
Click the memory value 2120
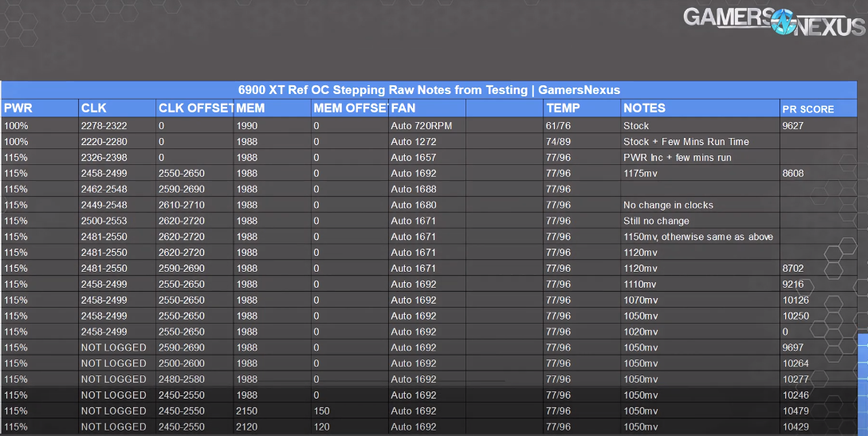click(x=247, y=427)
